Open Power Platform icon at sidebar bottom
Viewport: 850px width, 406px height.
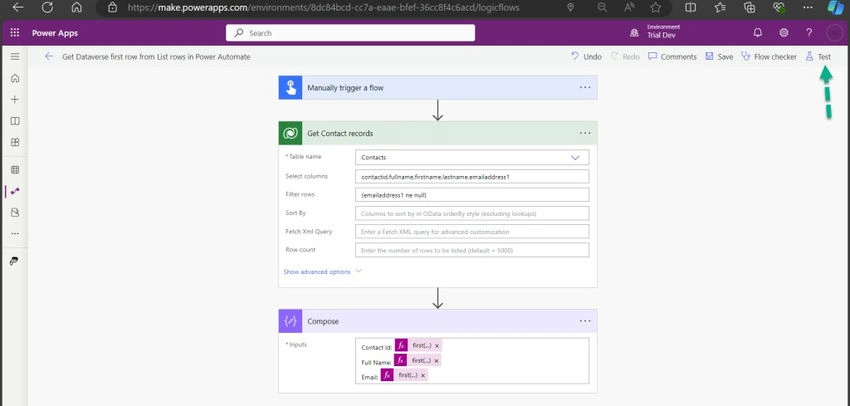click(x=14, y=261)
